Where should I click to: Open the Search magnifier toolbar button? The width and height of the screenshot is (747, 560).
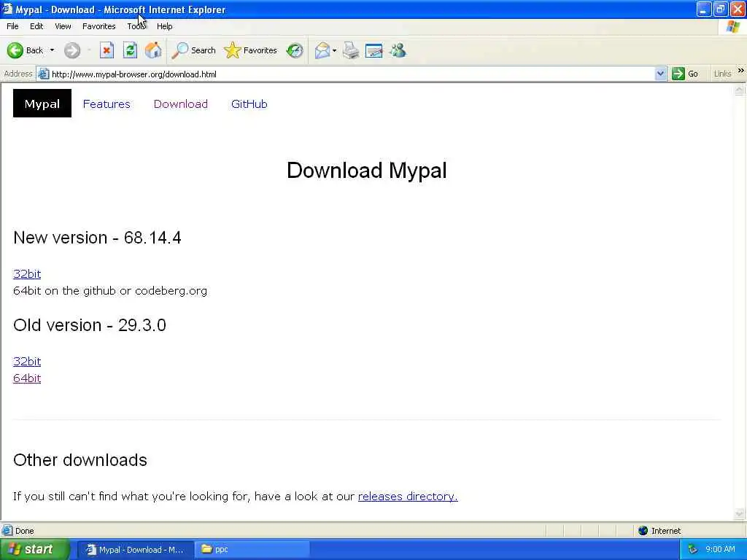click(x=193, y=50)
